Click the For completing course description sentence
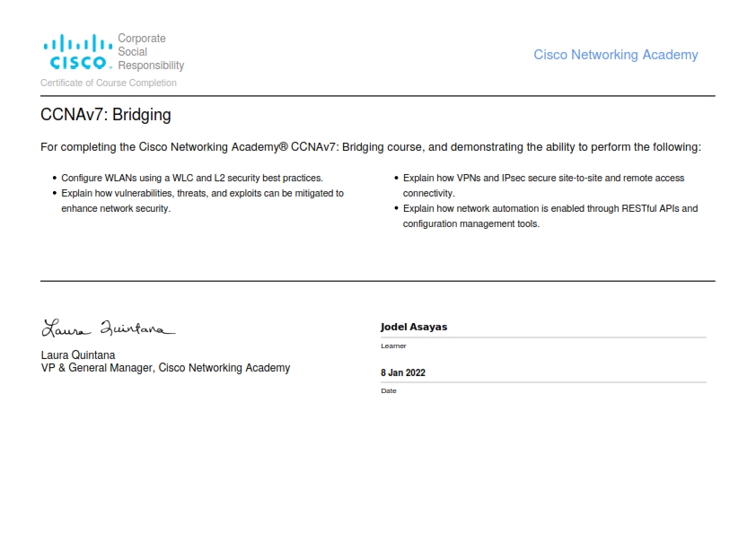The height and width of the screenshot is (534, 756). (x=371, y=147)
